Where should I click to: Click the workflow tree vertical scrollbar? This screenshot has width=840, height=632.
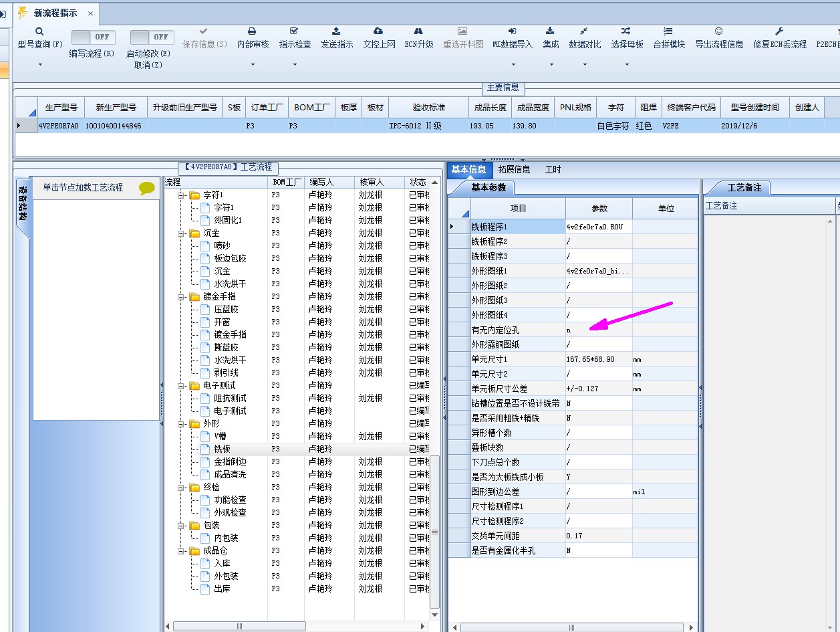(435, 532)
